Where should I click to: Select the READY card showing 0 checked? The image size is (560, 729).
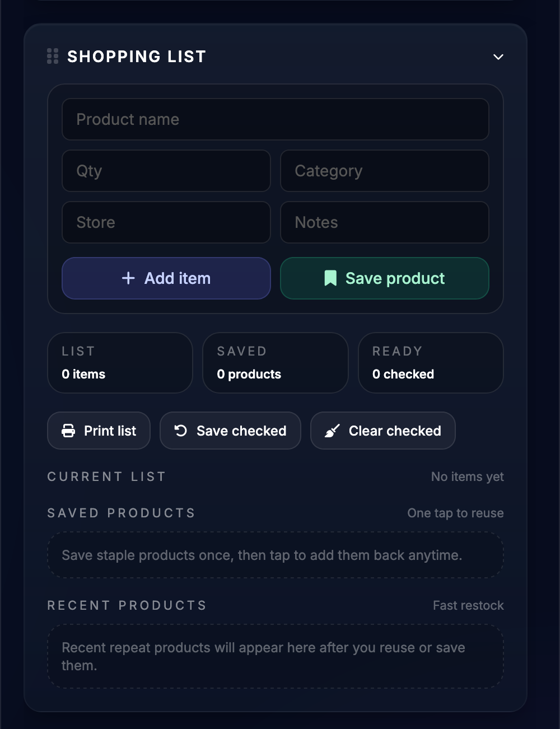(x=431, y=362)
